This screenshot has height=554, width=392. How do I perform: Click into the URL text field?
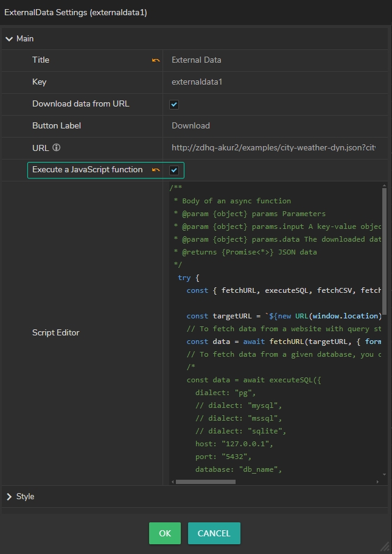coord(274,148)
